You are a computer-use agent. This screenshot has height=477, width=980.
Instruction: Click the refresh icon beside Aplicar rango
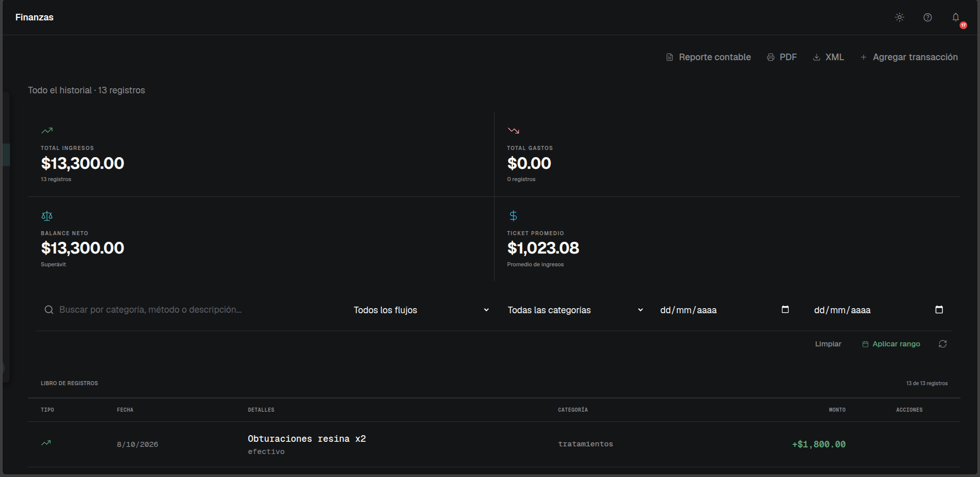(x=943, y=344)
